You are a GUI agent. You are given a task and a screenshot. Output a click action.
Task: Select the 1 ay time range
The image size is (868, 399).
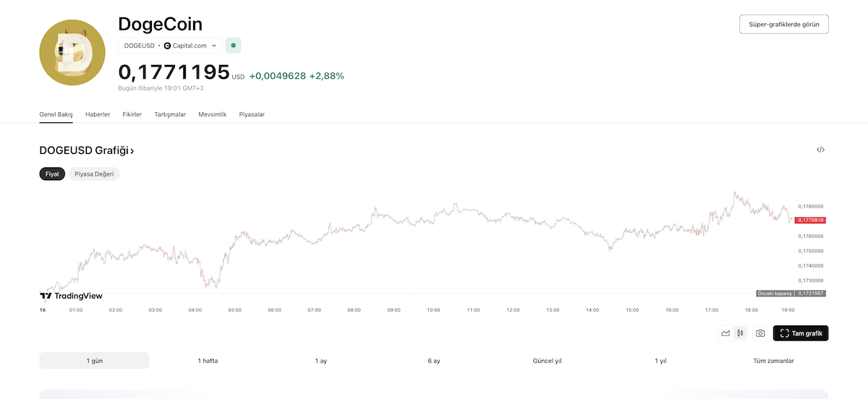click(x=321, y=361)
